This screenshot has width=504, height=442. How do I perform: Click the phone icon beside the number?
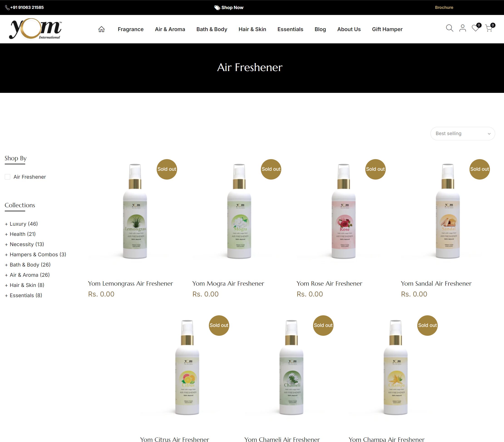point(7,8)
